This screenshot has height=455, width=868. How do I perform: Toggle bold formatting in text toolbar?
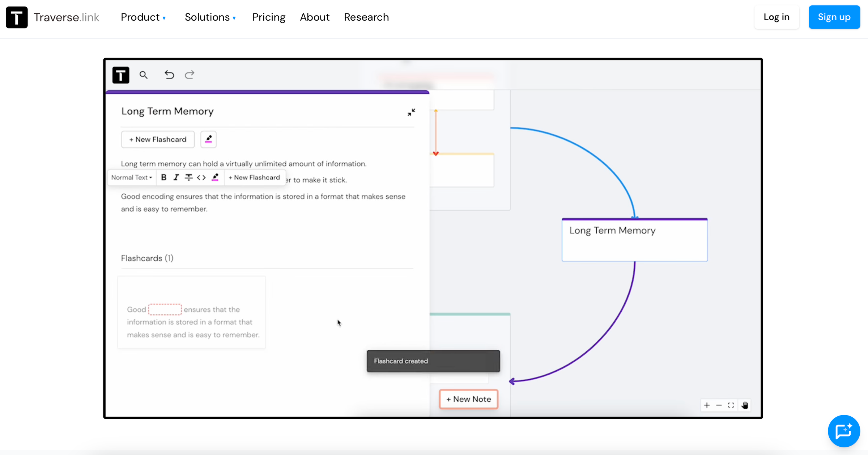(164, 177)
